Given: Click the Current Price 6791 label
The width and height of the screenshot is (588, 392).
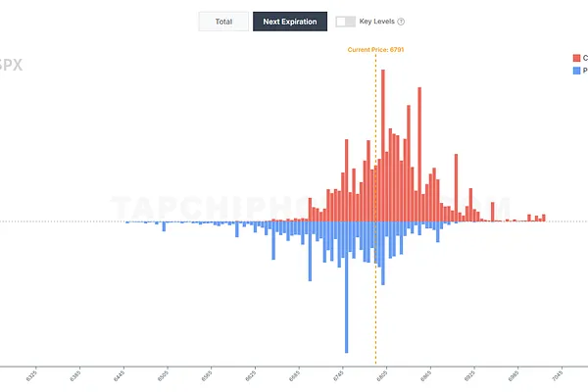Looking at the screenshot, I should [375, 49].
